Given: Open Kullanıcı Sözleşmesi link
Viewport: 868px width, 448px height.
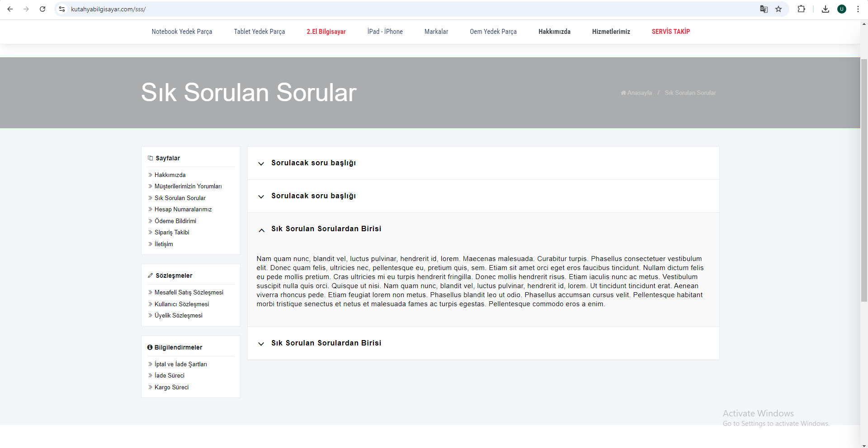Looking at the screenshot, I should [182, 304].
